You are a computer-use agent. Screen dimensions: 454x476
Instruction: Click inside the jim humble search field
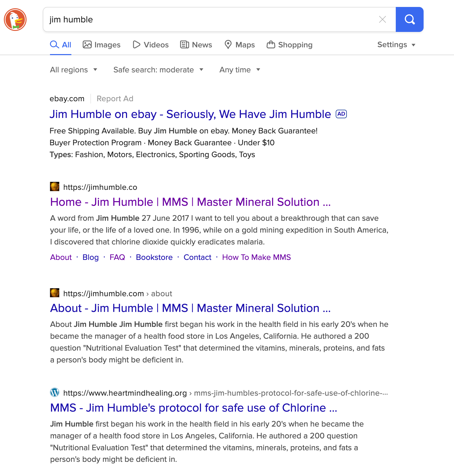(x=206, y=20)
